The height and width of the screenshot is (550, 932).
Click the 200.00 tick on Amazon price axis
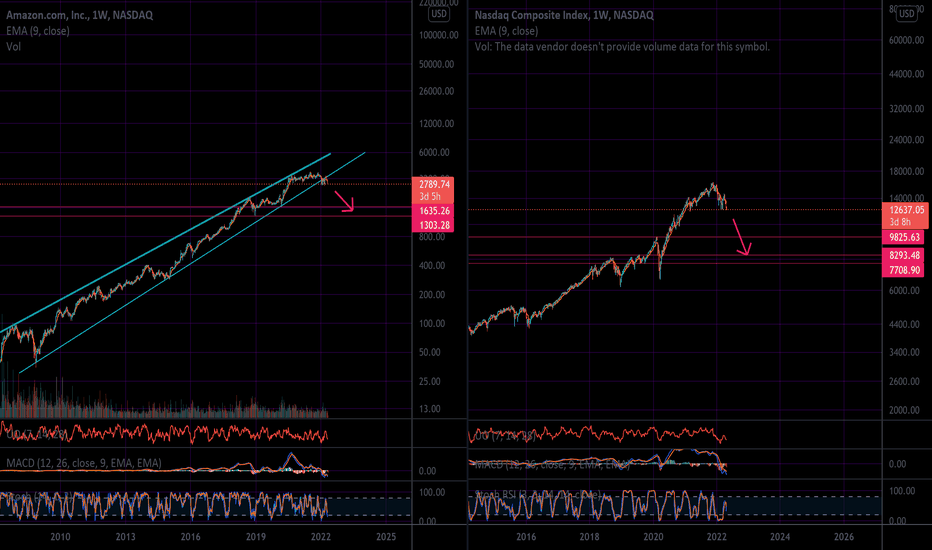432,294
